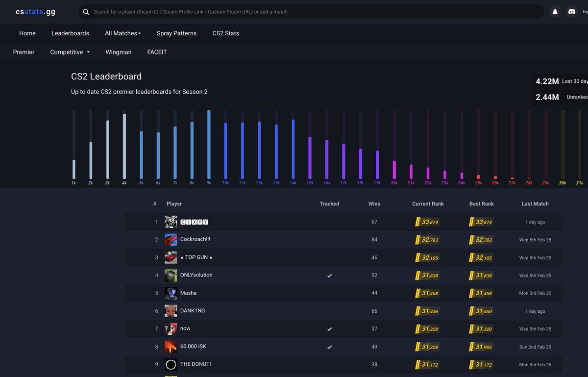This screenshot has height=377, width=588.
Task: Click the csstats.gg logo
Action: point(35,12)
